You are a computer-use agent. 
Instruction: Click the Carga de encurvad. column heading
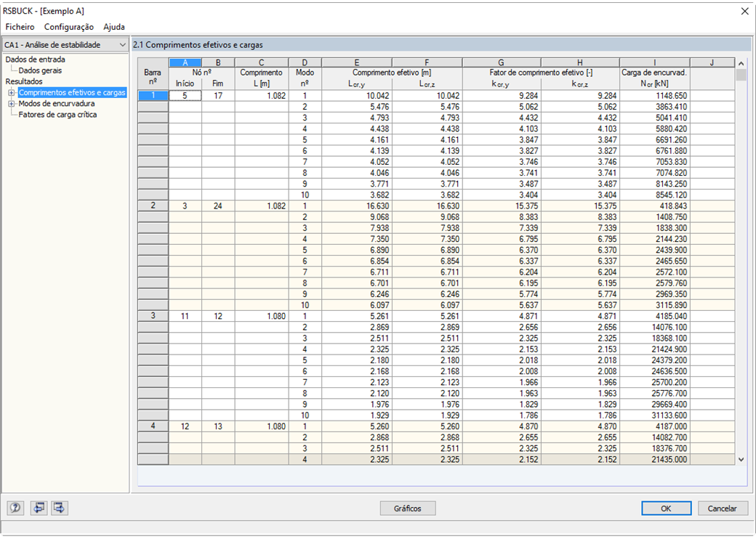coord(654,73)
